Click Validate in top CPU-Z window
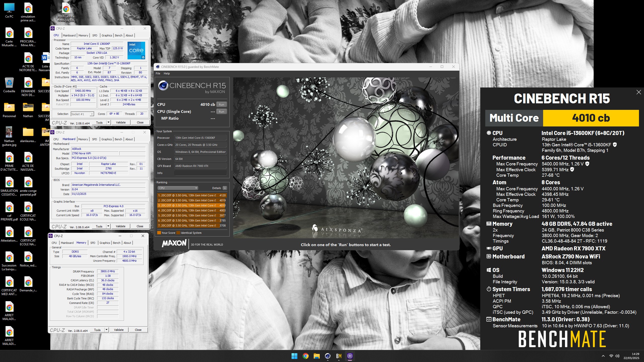Image resolution: width=644 pixels, height=362 pixels. coord(121,122)
